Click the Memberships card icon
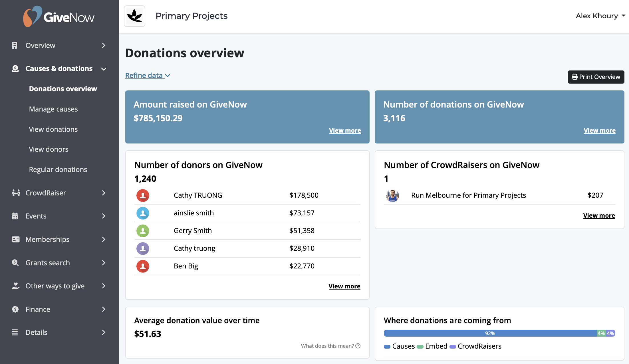Image resolution: width=629 pixels, height=364 pixels. pyautogui.click(x=15, y=239)
